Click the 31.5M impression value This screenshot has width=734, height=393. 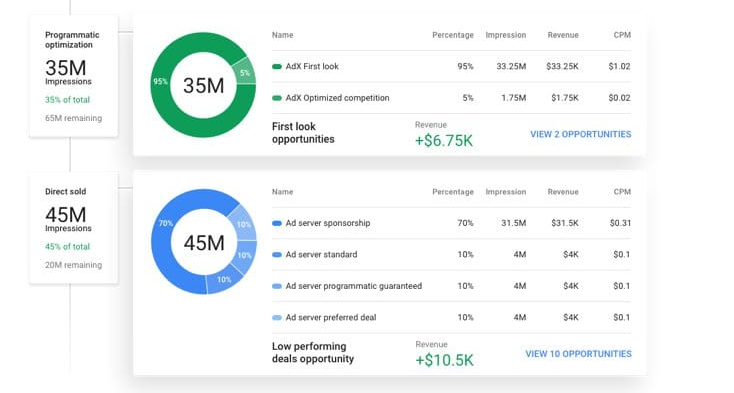tap(514, 223)
